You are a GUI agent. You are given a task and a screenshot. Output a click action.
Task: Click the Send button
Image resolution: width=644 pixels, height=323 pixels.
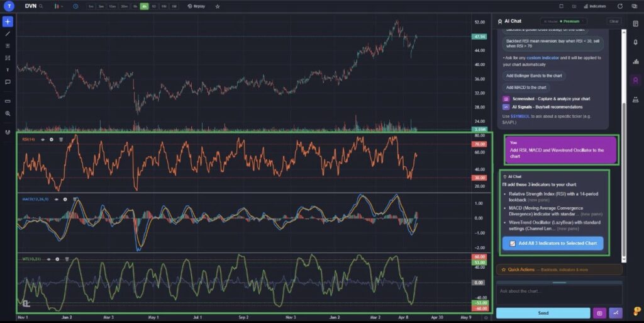[x=543, y=313]
